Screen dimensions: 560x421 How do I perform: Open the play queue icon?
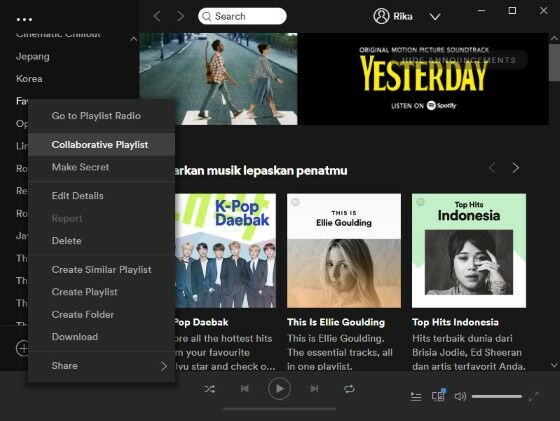[416, 396]
